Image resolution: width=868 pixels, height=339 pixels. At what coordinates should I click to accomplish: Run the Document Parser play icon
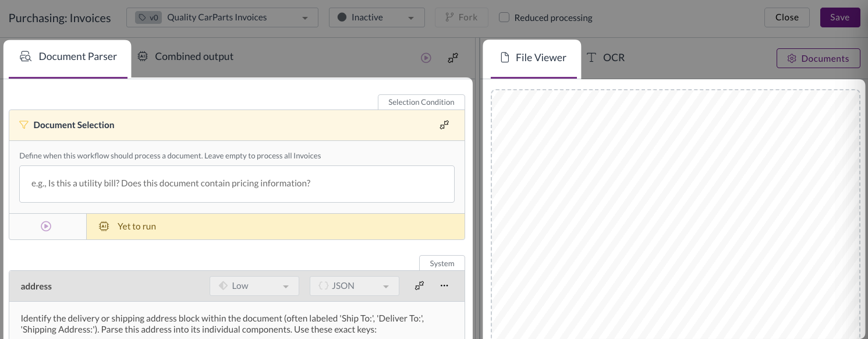pos(426,58)
